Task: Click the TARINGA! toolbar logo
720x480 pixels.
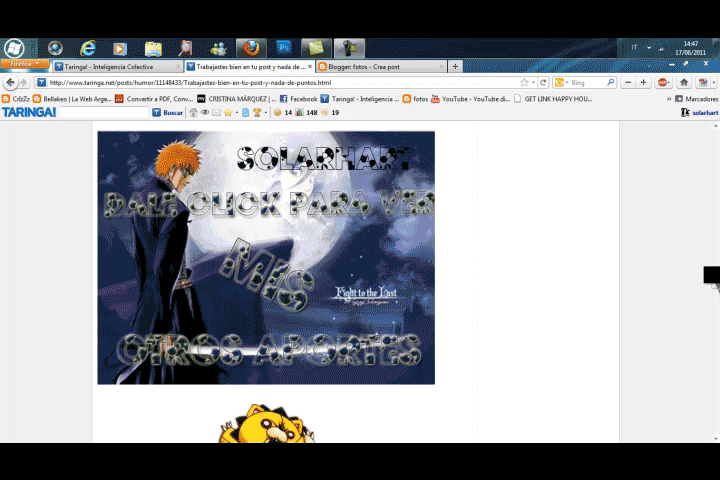Action: coord(29,112)
